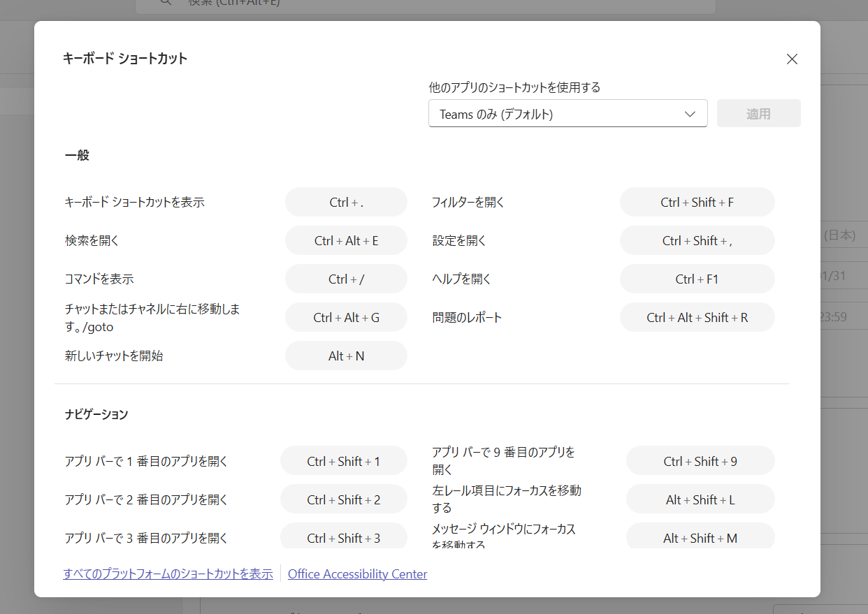Click the Ctrl + Shift + , shortcut pill
This screenshot has height=614, width=868.
point(697,241)
